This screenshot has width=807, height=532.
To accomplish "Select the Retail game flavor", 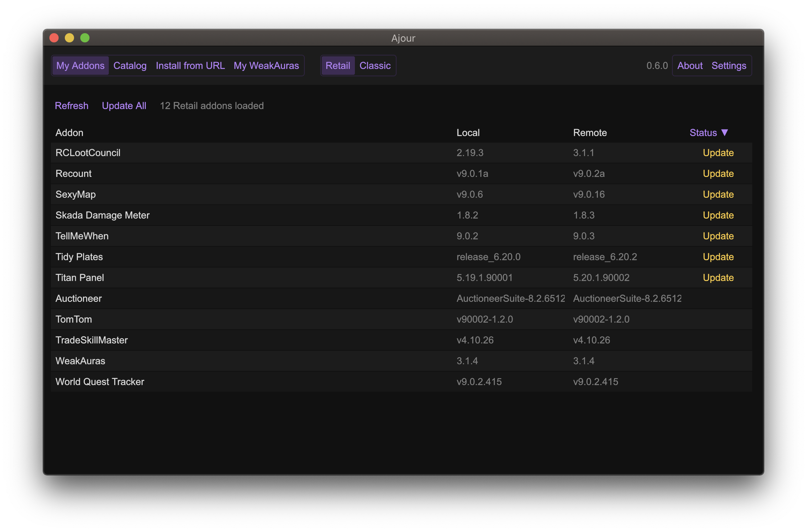I will 338,66.
